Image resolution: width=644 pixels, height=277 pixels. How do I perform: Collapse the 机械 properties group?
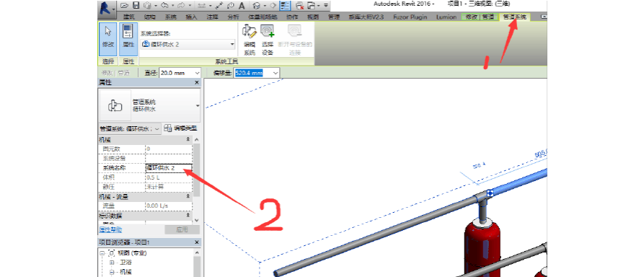coord(188,140)
